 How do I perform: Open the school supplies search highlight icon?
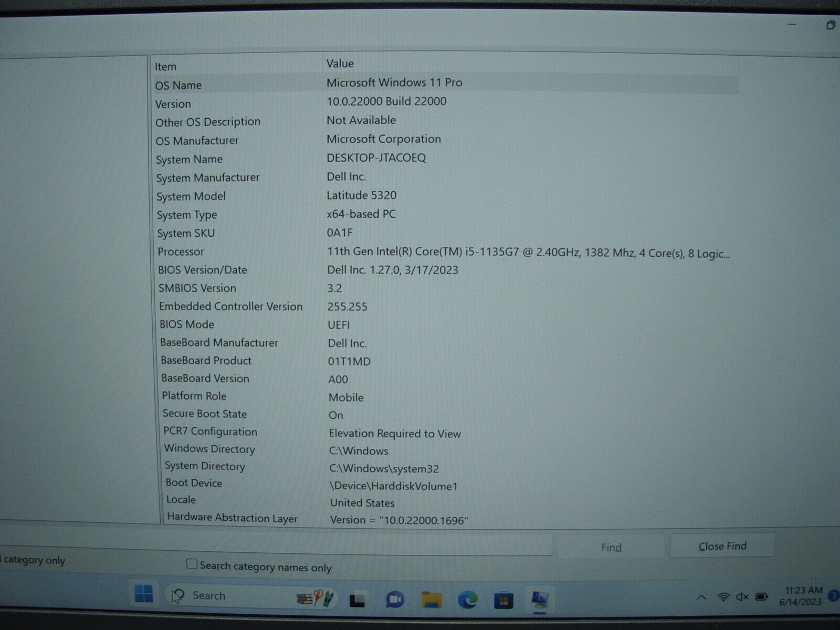[x=315, y=598]
